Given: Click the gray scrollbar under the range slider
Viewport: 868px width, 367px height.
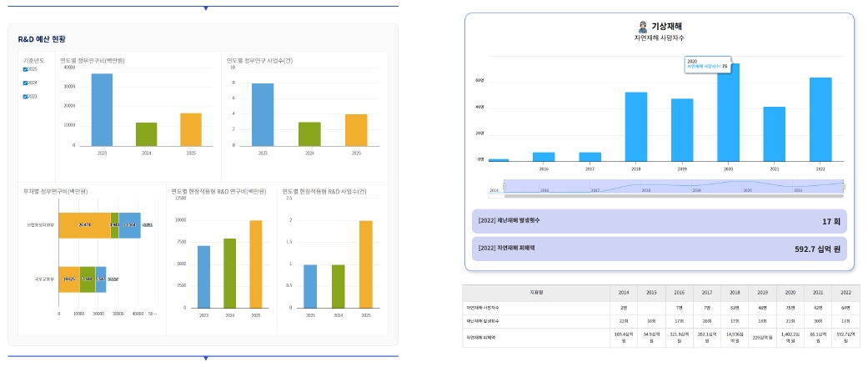Looking at the screenshot, I should (x=674, y=195).
